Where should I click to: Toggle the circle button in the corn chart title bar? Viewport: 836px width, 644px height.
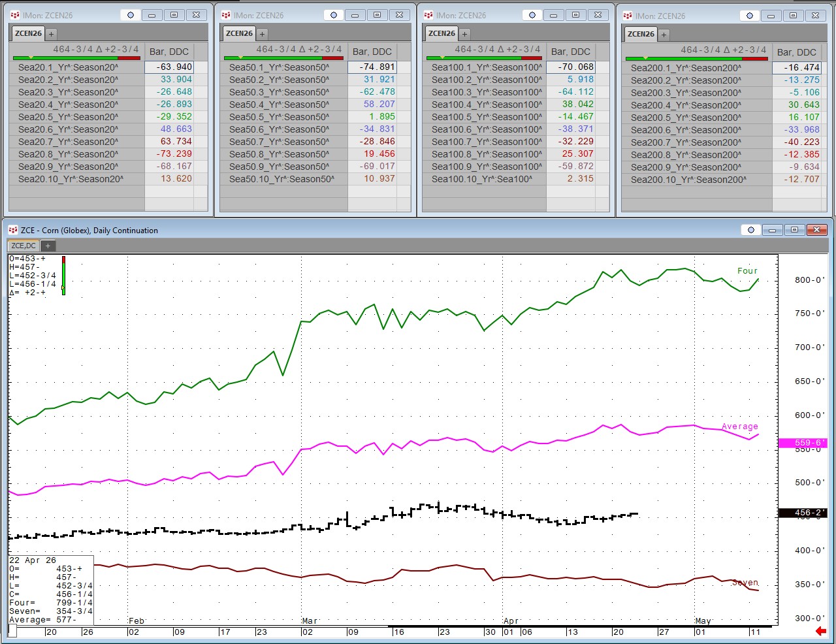click(x=750, y=230)
